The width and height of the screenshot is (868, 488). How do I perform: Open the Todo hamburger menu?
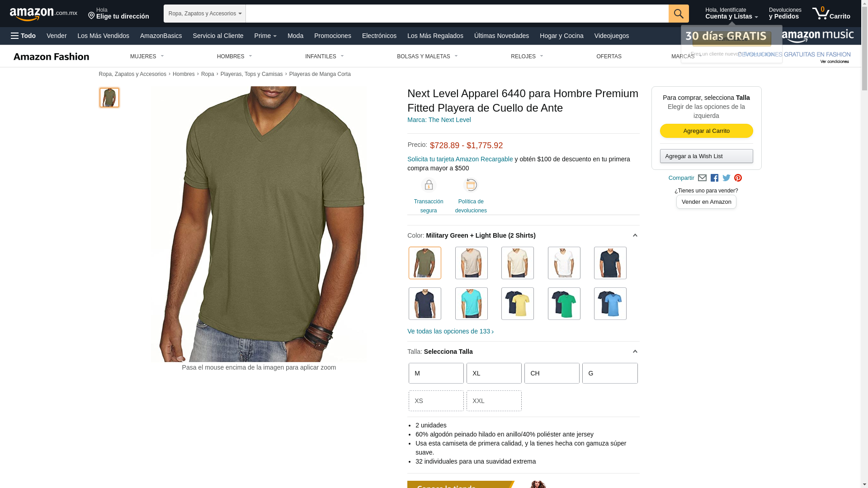(23, 36)
